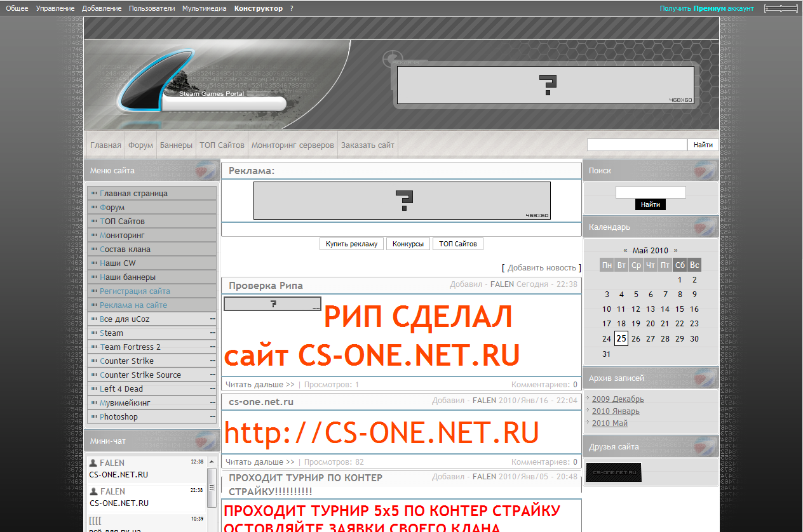Open the Общее admin menu
803x532 pixels.
pos(17,8)
